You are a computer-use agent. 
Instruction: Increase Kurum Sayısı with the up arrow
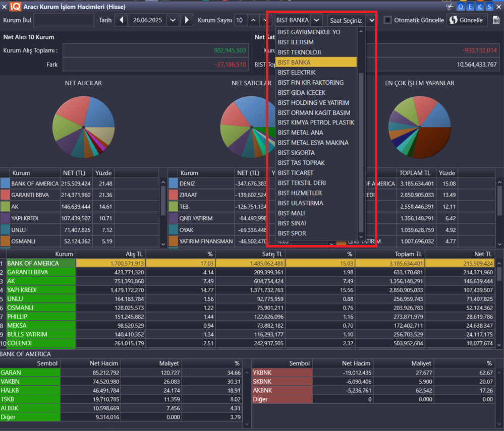(x=253, y=20)
